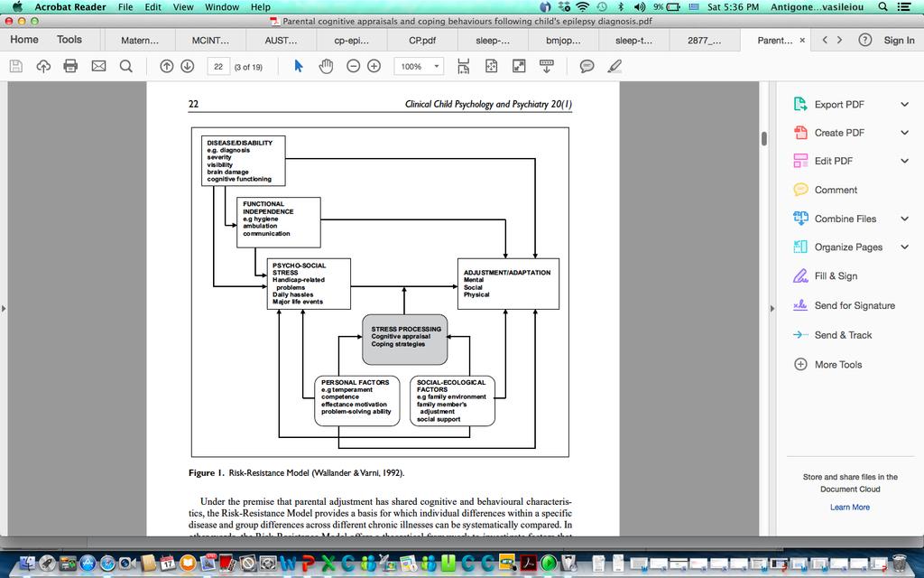The image size is (924, 578).
Task: Click Sign In button
Action: 899,40
